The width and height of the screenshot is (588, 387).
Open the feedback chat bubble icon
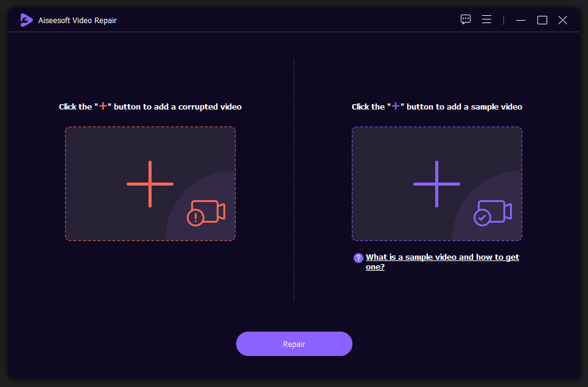[466, 19]
